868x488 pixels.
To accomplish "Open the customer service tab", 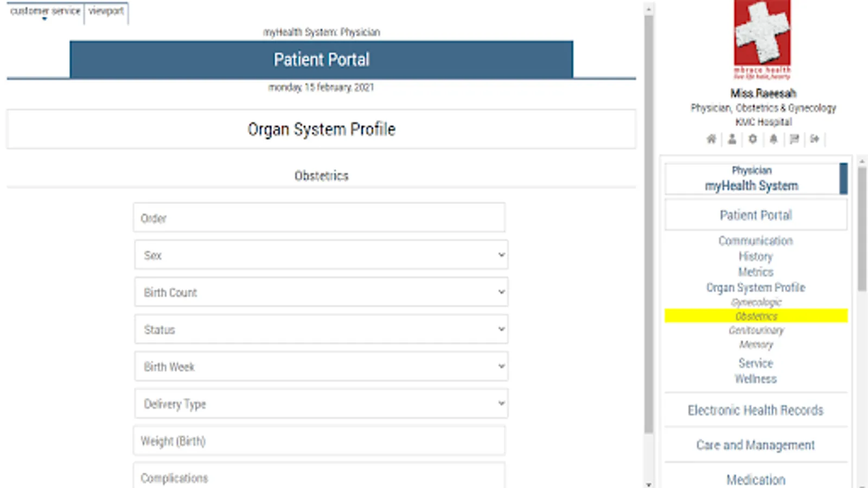I will pyautogui.click(x=46, y=11).
